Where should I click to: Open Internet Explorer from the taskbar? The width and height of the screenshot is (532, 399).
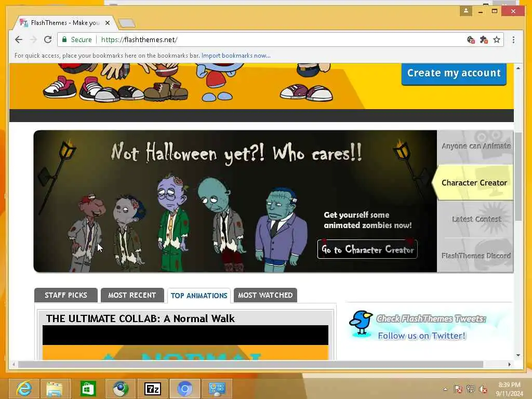(x=24, y=389)
